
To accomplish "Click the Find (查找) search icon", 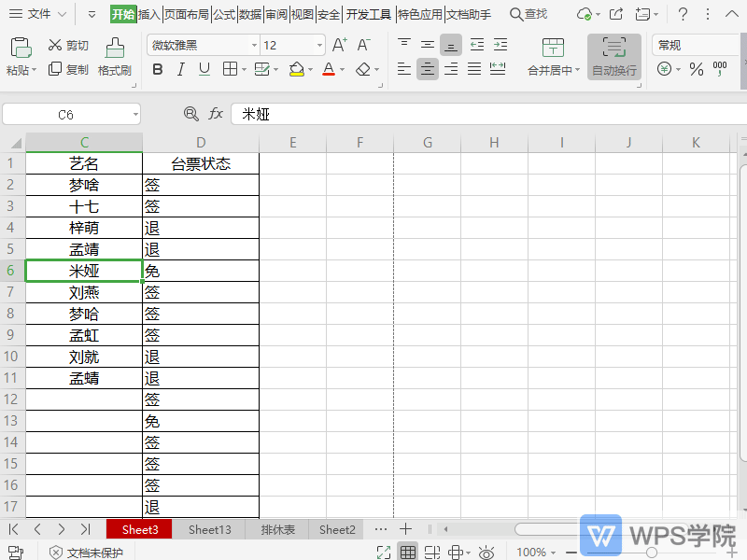I will 517,14.
